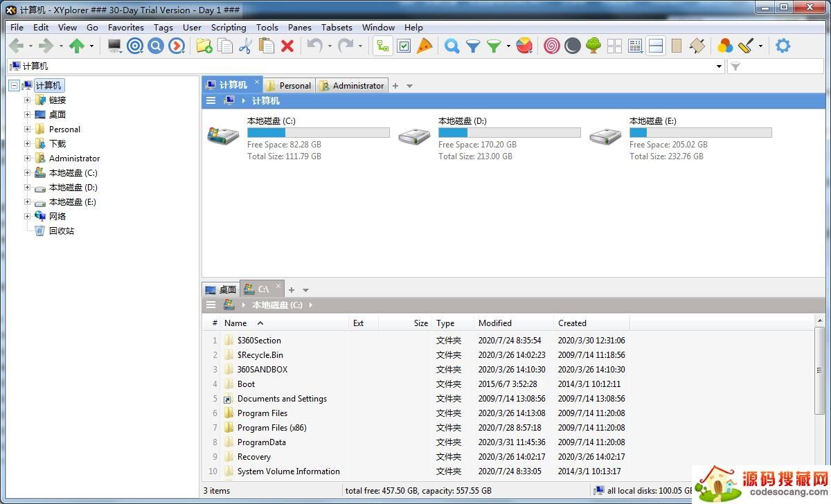Toggle the Dual Pane toolbar button
831x504 pixels.
[x=656, y=46]
